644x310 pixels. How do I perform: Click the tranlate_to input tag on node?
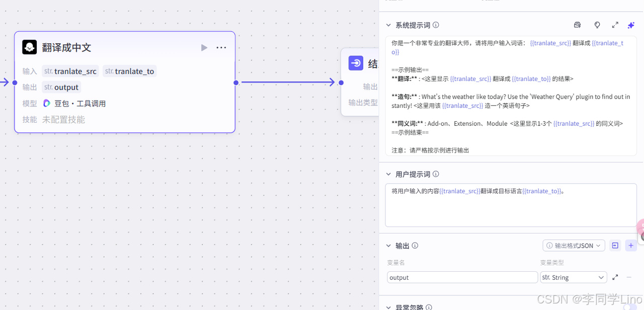click(130, 71)
